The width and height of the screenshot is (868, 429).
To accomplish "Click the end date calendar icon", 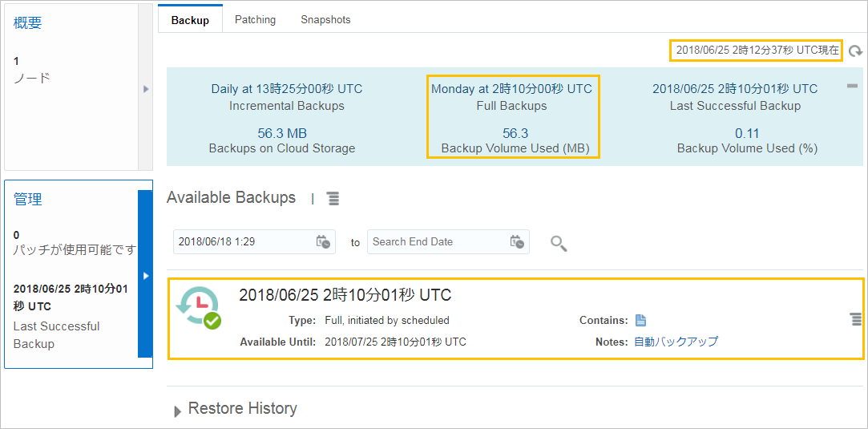I will [516, 242].
